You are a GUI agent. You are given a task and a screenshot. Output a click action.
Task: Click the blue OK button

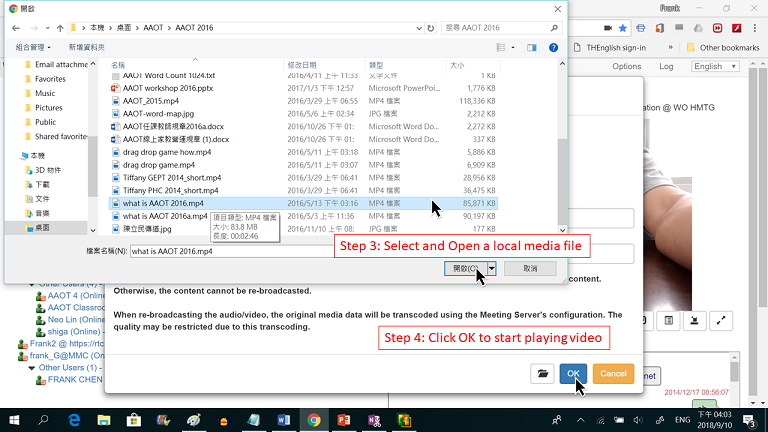click(x=573, y=373)
